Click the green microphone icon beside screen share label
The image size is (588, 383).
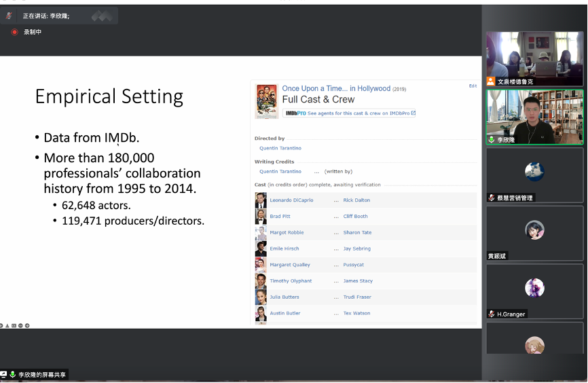click(x=12, y=375)
